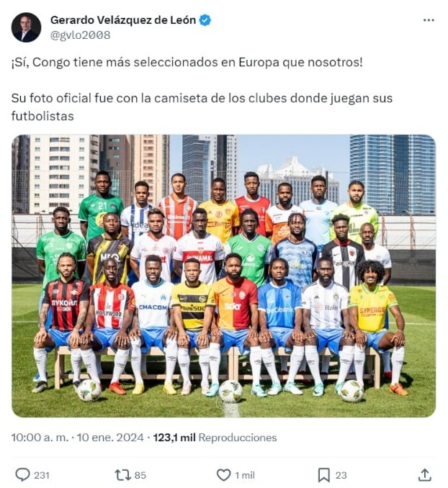Click the second tweet paragraph about camiseta
Screen dimensions: 448x488
tap(202, 107)
